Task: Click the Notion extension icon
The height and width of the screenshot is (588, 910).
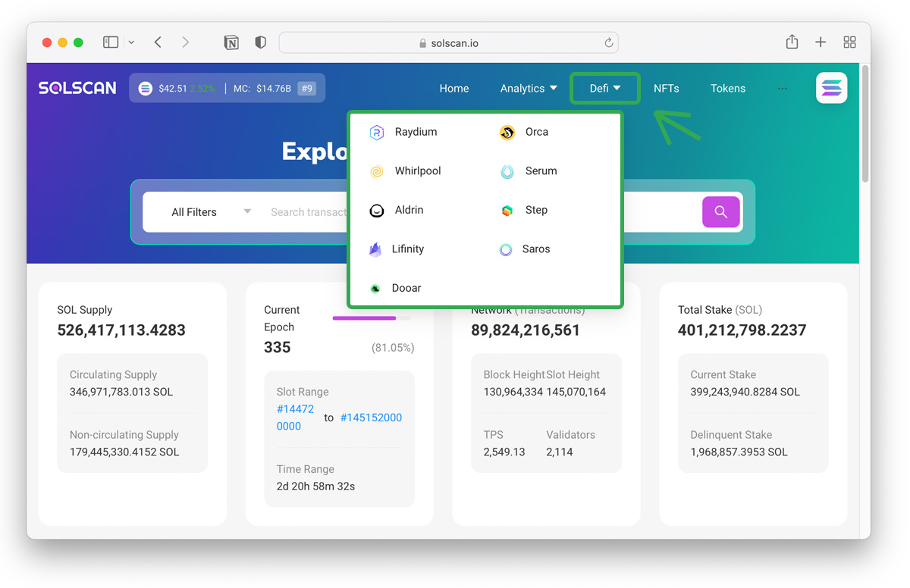Action: point(231,42)
